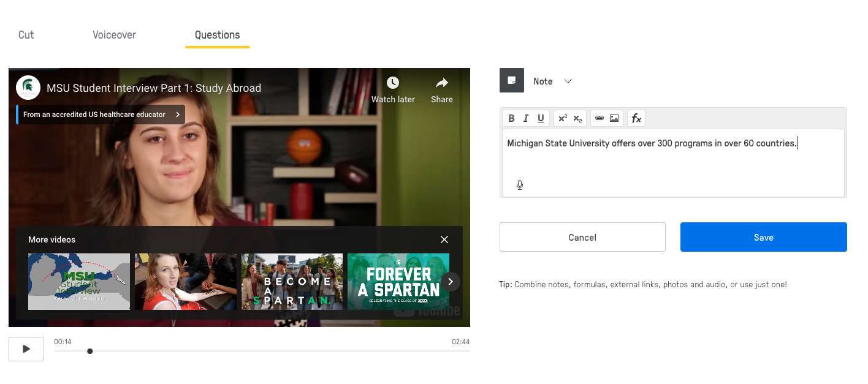Toggle bold formatting in the note editor
This screenshot has height=384, width=868.
(x=511, y=118)
